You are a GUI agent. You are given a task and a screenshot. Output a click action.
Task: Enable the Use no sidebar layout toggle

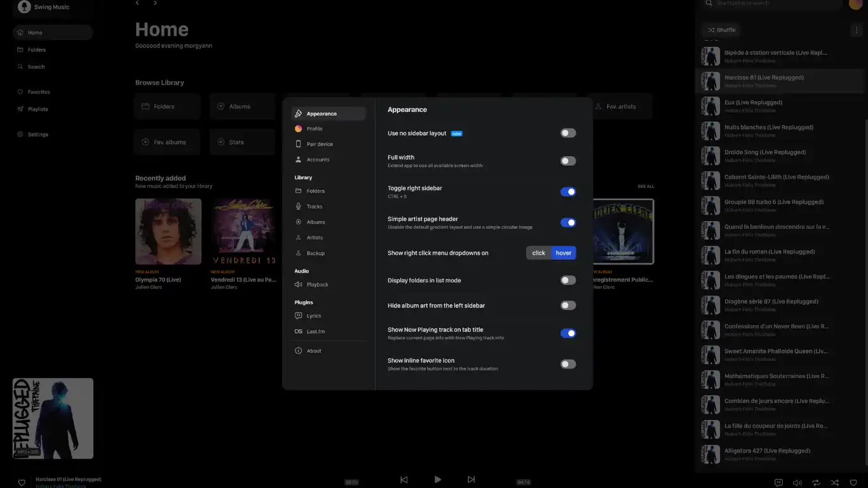tap(568, 133)
